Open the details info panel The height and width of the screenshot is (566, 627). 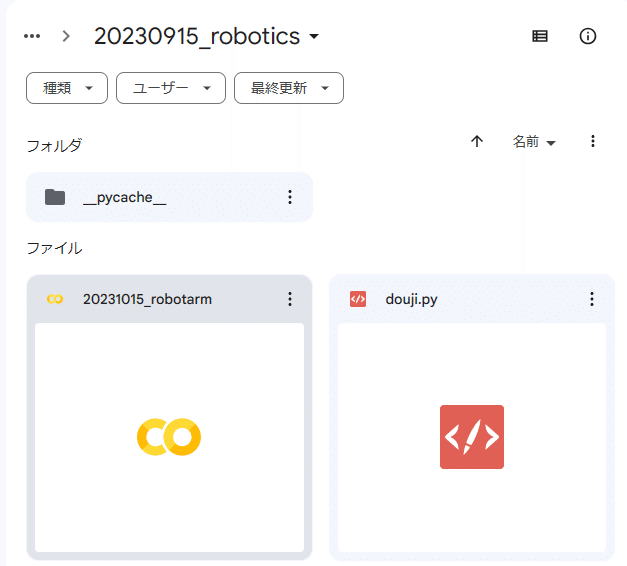point(588,36)
